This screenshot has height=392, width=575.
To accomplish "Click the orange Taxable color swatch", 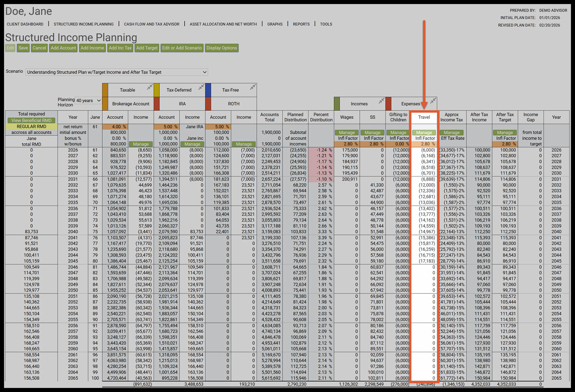I will point(105,90).
